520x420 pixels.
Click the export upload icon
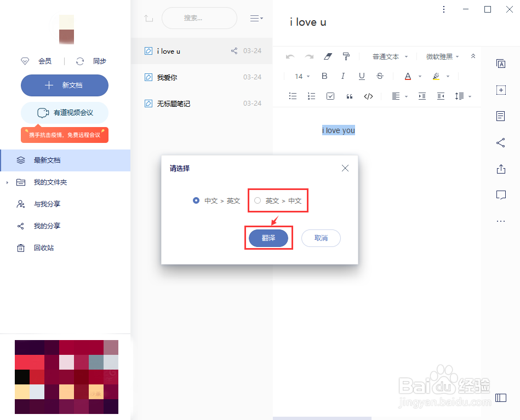pyautogui.click(x=501, y=169)
